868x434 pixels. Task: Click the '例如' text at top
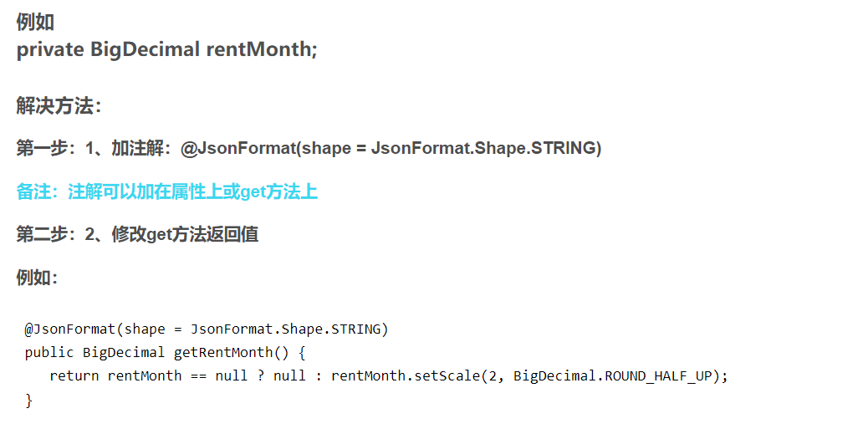(35, 23)
